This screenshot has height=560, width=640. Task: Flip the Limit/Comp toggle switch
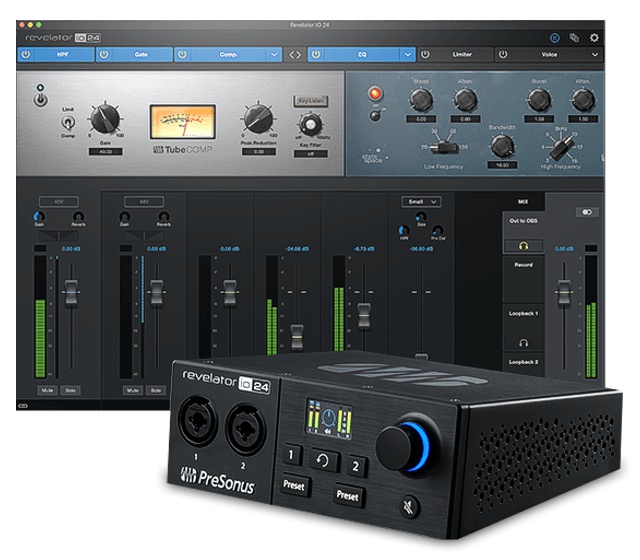click(x=68, y=122)
